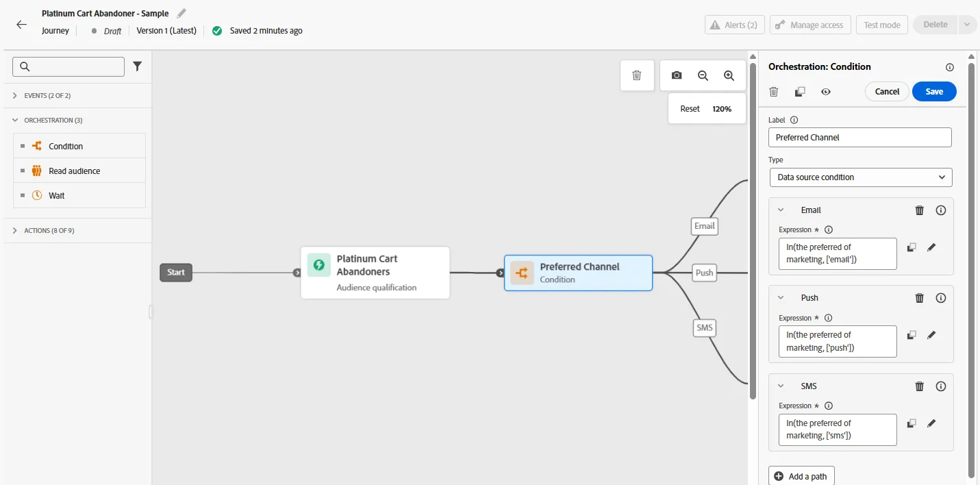Open the dropdown arrow next to Delete
The image size is (980, 485).
966,25
